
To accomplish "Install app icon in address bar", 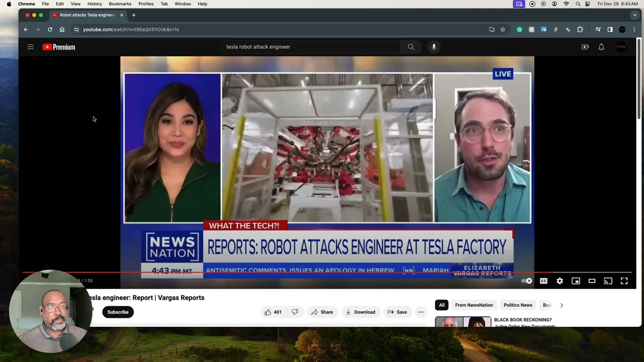I will tap(492, 30).
